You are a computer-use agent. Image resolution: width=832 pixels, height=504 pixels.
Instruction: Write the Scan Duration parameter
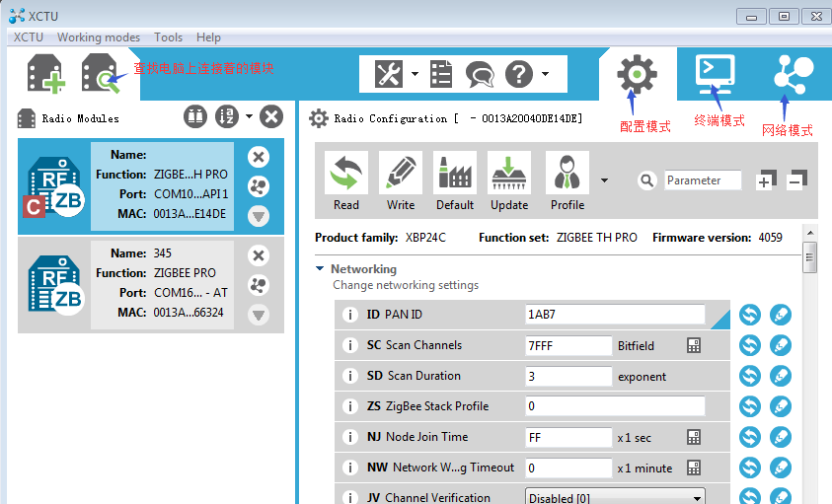pyautogui.click(x=781, y=376)
